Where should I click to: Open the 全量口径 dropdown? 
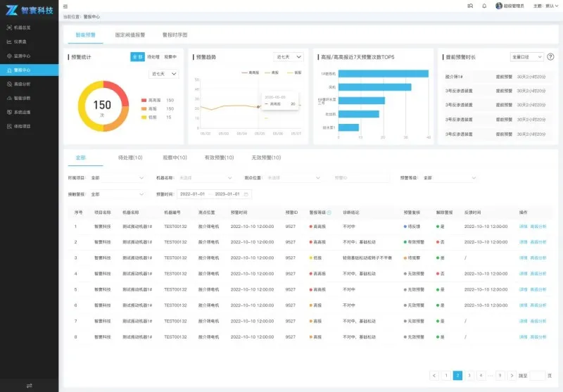526,56
